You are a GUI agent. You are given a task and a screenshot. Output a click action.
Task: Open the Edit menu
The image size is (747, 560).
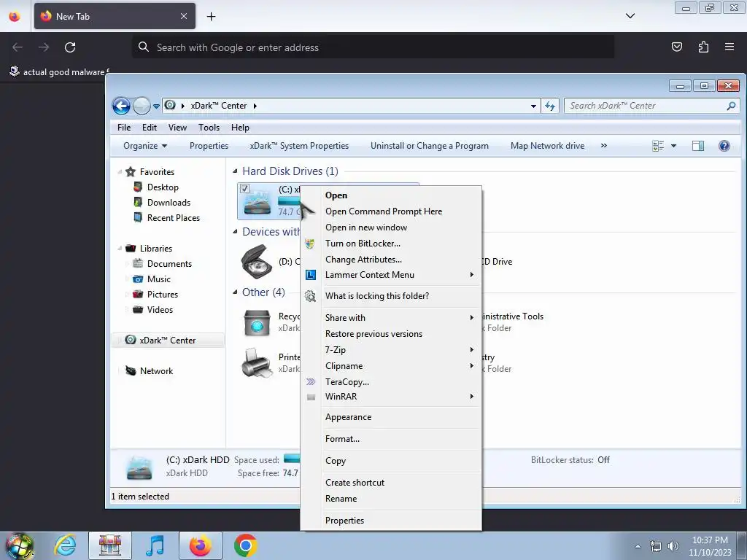[149, 128]
